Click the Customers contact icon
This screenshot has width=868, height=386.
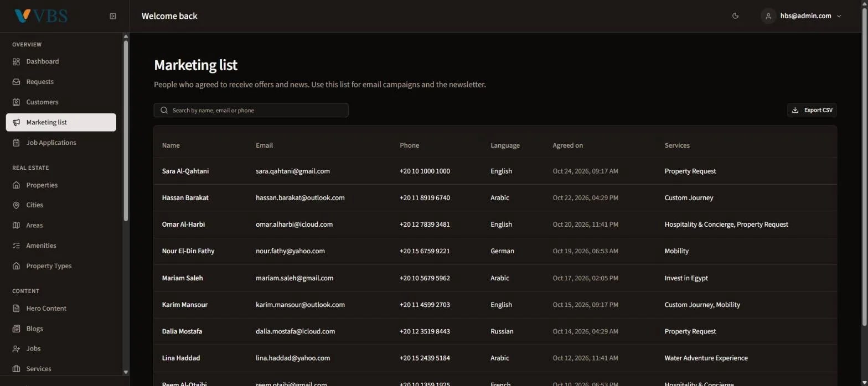coord(16,102)
